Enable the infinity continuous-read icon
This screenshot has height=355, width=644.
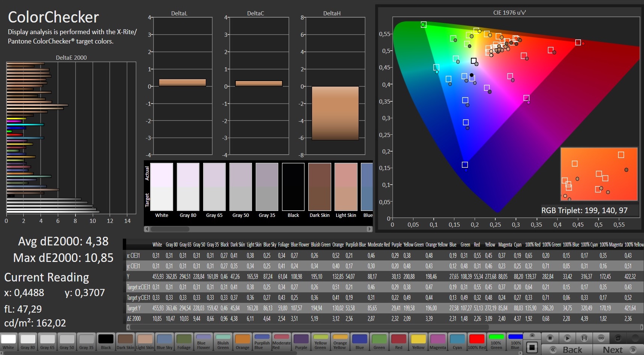(601, 338)
